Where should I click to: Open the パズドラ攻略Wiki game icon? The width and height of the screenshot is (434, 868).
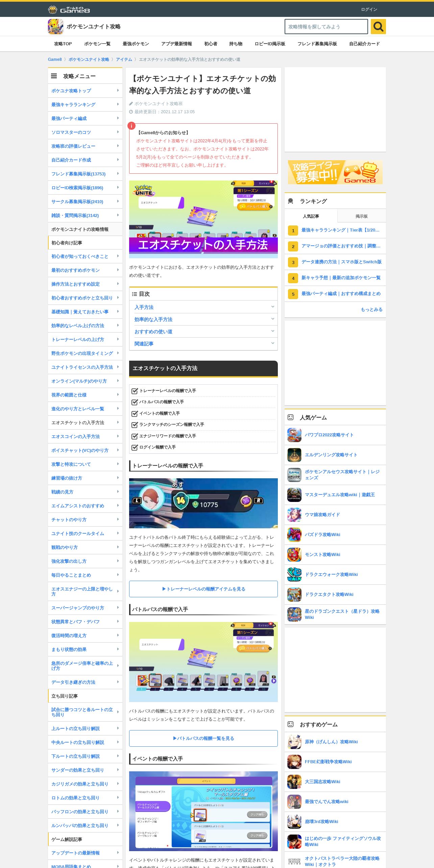tap(294, 535)
